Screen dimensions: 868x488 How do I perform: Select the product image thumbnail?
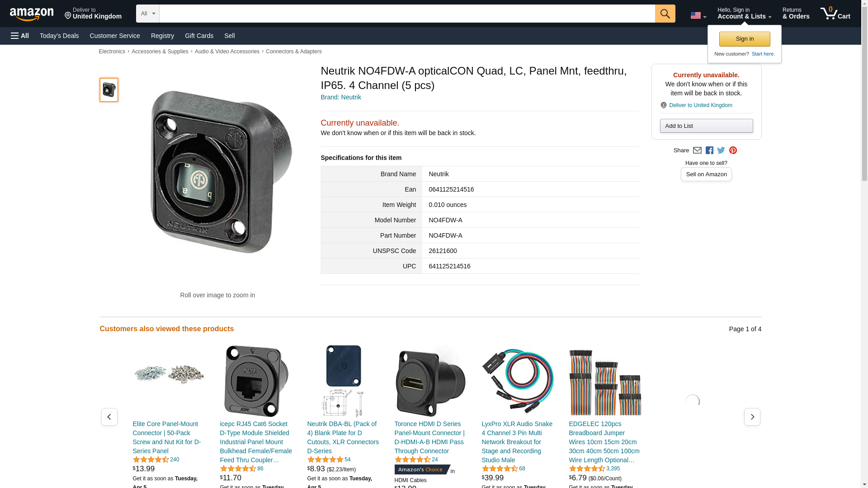[109, 89]
